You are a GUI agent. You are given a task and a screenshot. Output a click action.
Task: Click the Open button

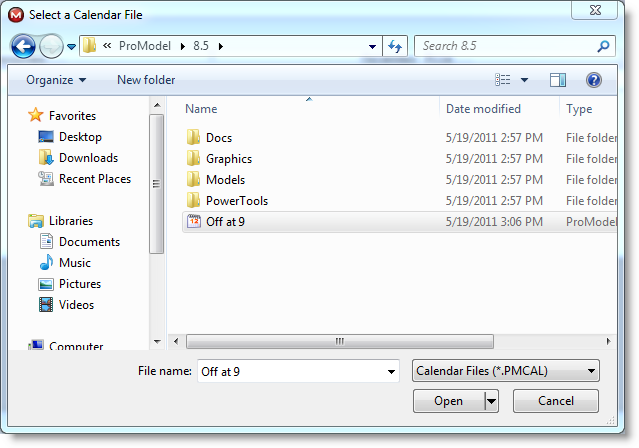pyautogui.click(x=448, y=401)
